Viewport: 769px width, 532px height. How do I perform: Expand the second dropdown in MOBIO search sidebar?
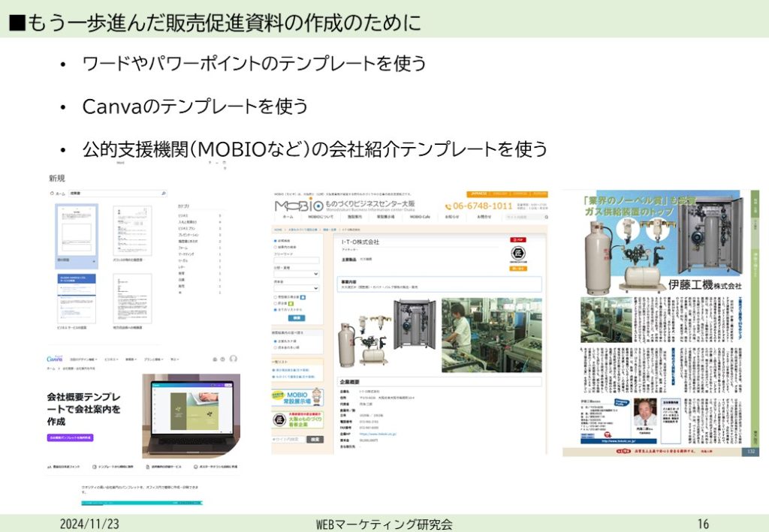point(296,287)
